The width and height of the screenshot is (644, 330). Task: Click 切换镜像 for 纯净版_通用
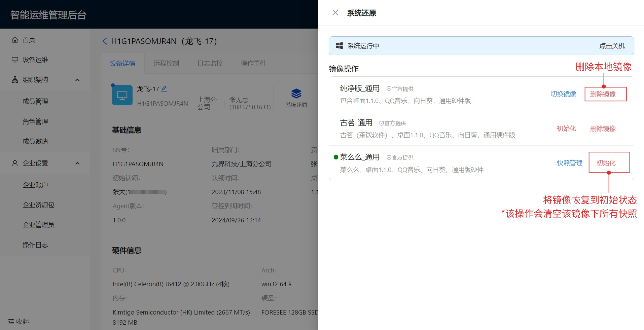click(x=563, y=94)
